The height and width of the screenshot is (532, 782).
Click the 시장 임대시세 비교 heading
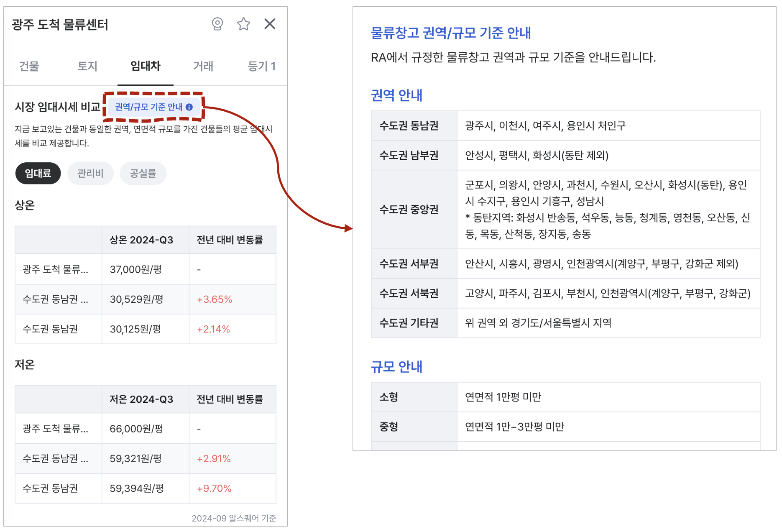tap(58, 107)
